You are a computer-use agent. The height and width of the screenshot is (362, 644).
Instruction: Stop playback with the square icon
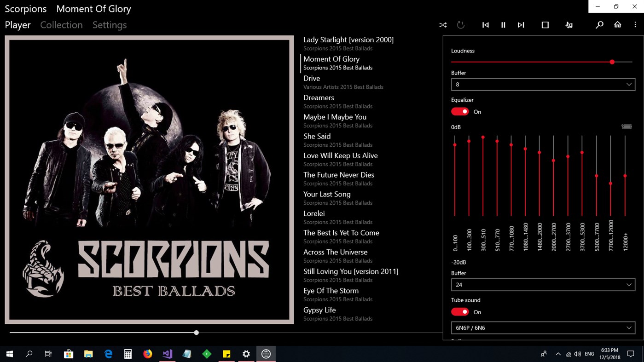pos(545,25)
